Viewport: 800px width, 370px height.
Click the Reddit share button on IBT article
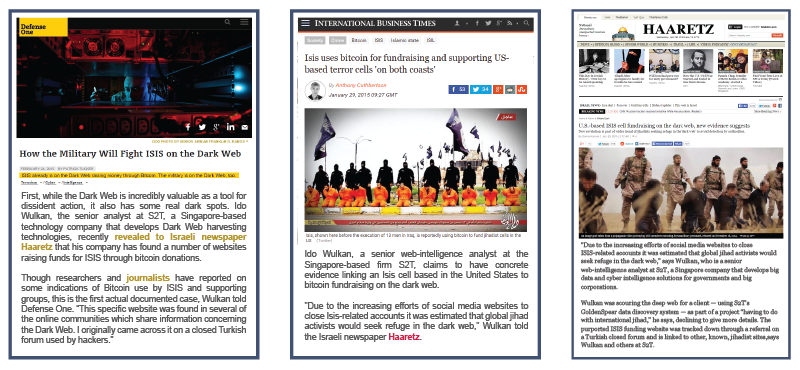(x=510, y=89)
